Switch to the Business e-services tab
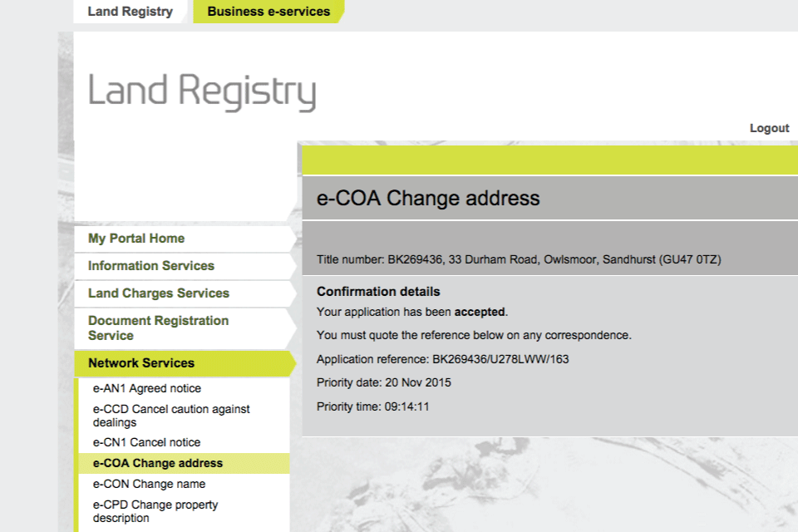 [x=268, y=12]
